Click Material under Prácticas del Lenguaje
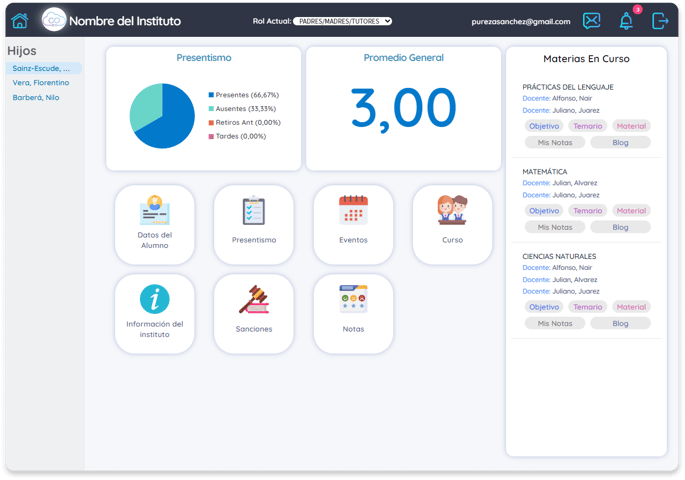685x480 pixels. (631, 126)
